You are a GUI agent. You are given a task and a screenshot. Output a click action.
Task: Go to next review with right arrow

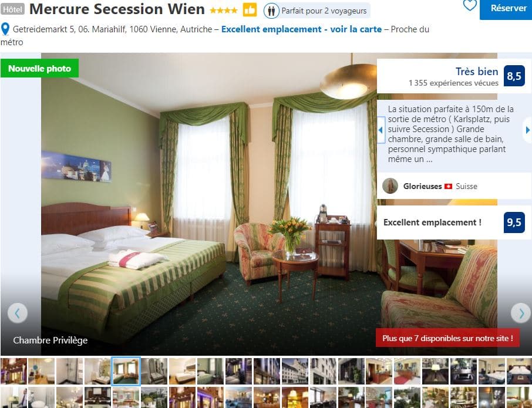pos(527,130)
